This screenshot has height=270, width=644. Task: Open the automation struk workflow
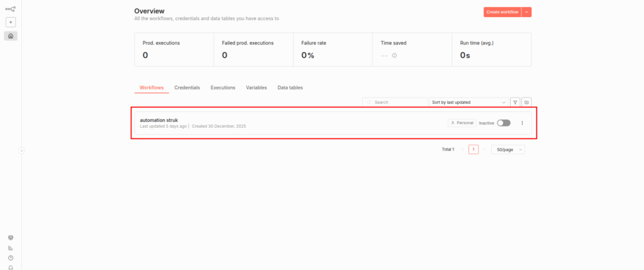(x=158, y=120)
